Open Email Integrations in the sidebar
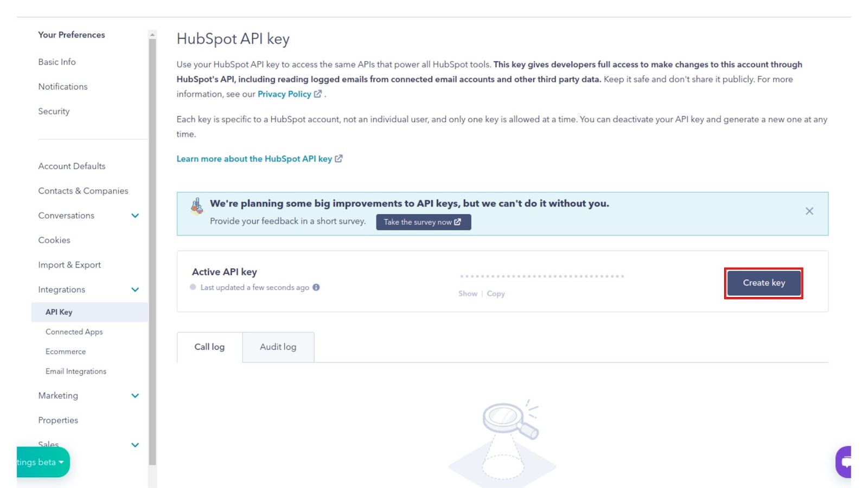The image size is (868, 488). tap(76, 371)
